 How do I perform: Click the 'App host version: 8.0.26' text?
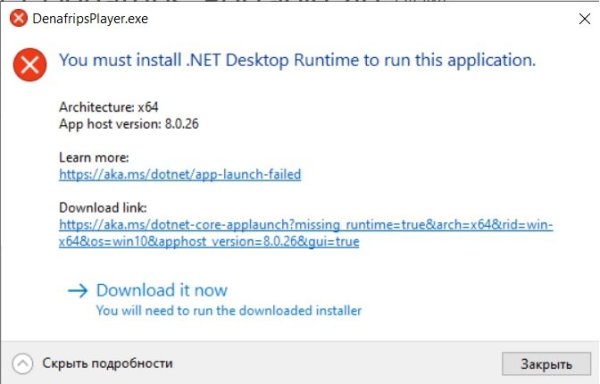click(129, 124)
